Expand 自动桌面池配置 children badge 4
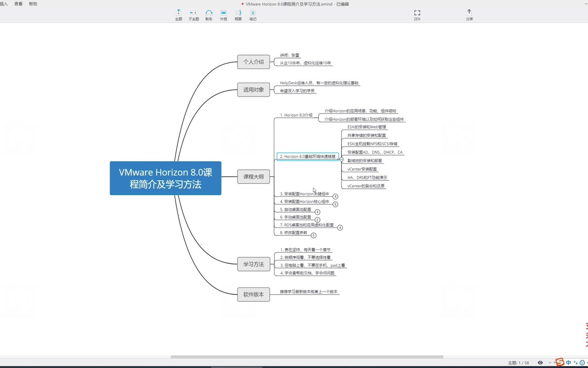This screenshot has height=368, width=588. point(317,212)
